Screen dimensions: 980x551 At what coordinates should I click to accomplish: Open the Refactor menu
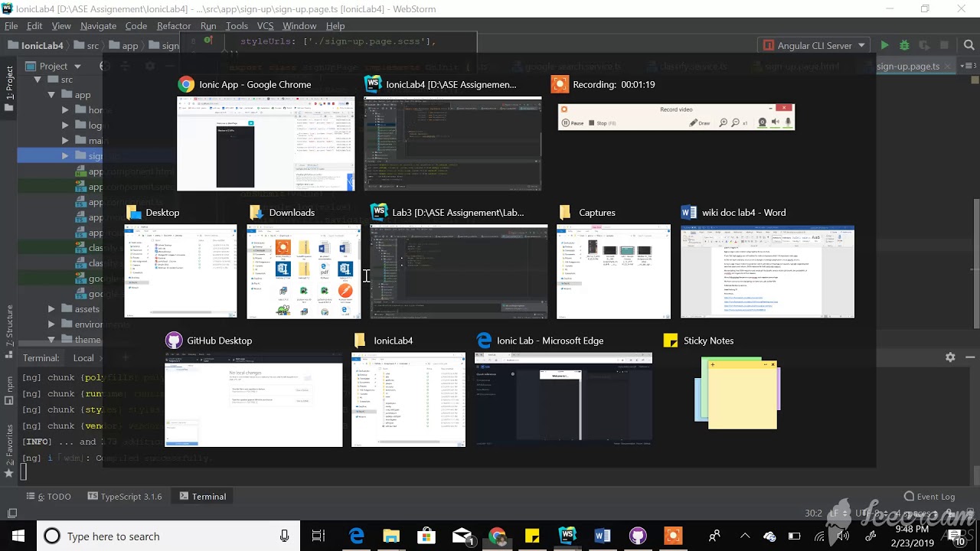pos(174,26)
